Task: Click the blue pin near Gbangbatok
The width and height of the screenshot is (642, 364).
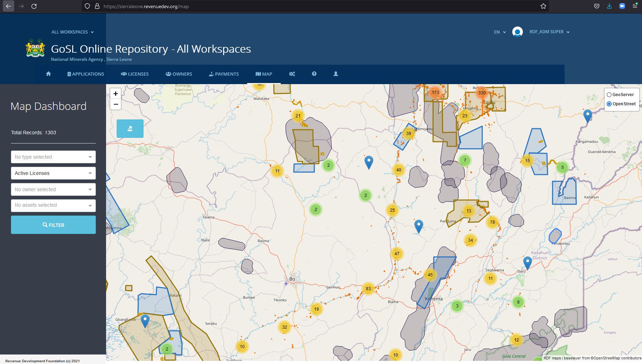Action: [x=145, y=321]
